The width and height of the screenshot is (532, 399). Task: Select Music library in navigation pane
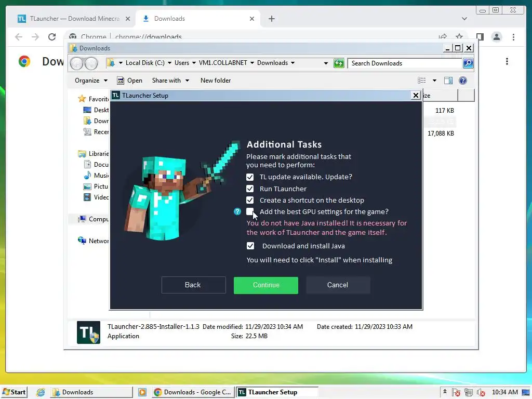click(96, 176)
